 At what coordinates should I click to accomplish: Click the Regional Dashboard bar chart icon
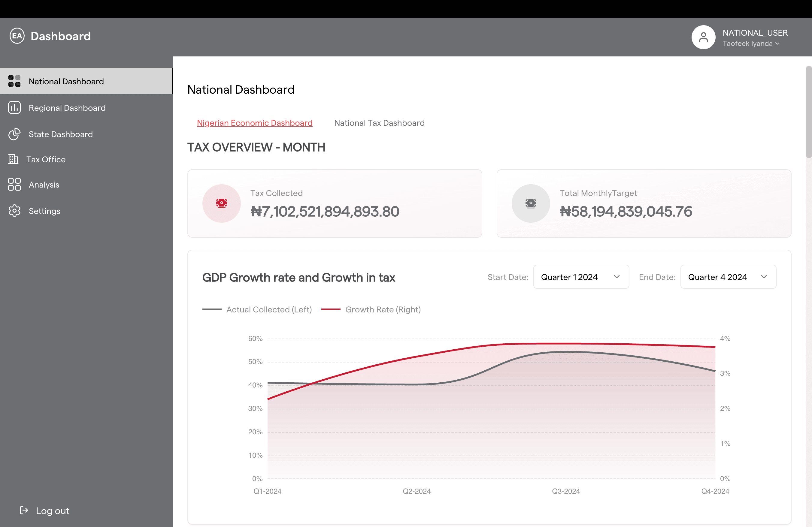coord(14,108)
